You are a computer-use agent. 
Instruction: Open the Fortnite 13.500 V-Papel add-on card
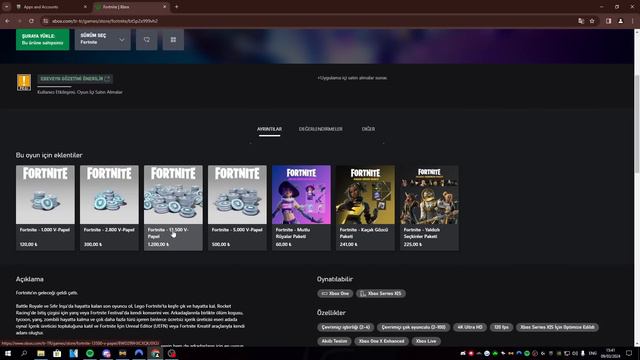(173, 208)
